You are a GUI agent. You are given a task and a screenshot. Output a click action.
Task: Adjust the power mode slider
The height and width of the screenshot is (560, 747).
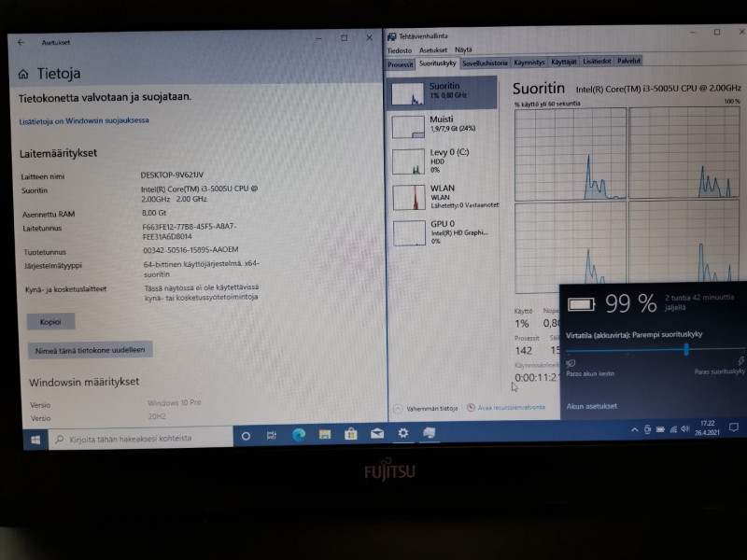686,349
